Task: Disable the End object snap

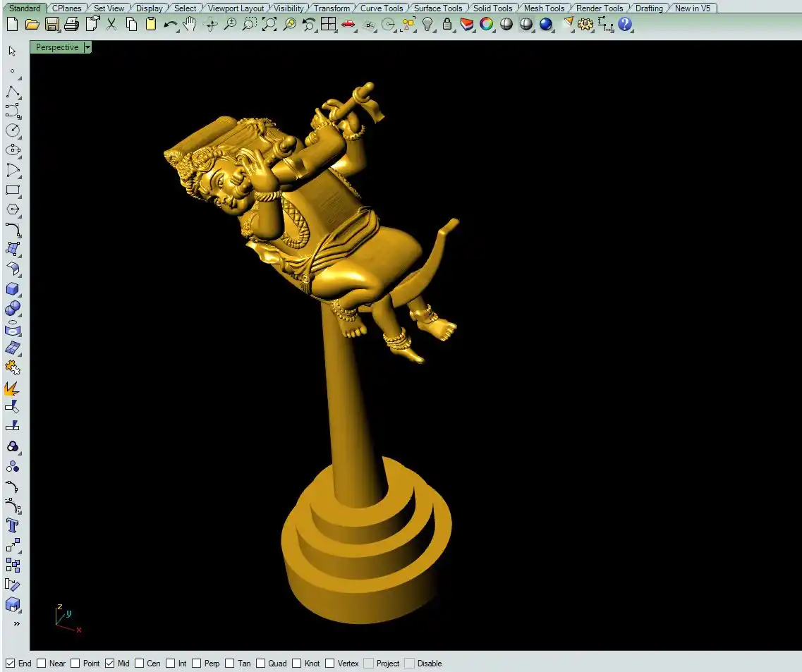Action: point(11,664)
